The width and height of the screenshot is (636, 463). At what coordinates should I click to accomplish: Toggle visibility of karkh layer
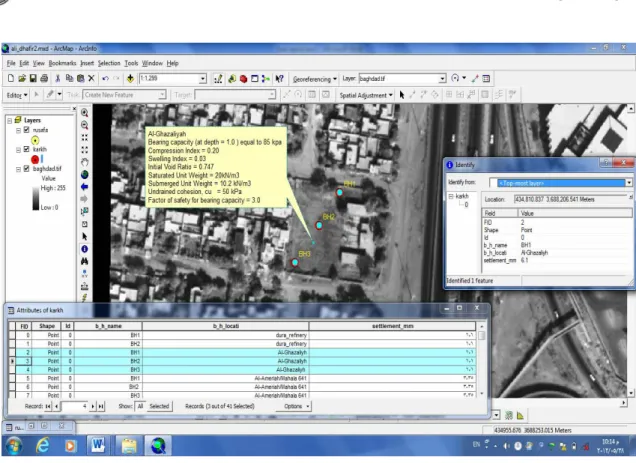tap(26, 149)
